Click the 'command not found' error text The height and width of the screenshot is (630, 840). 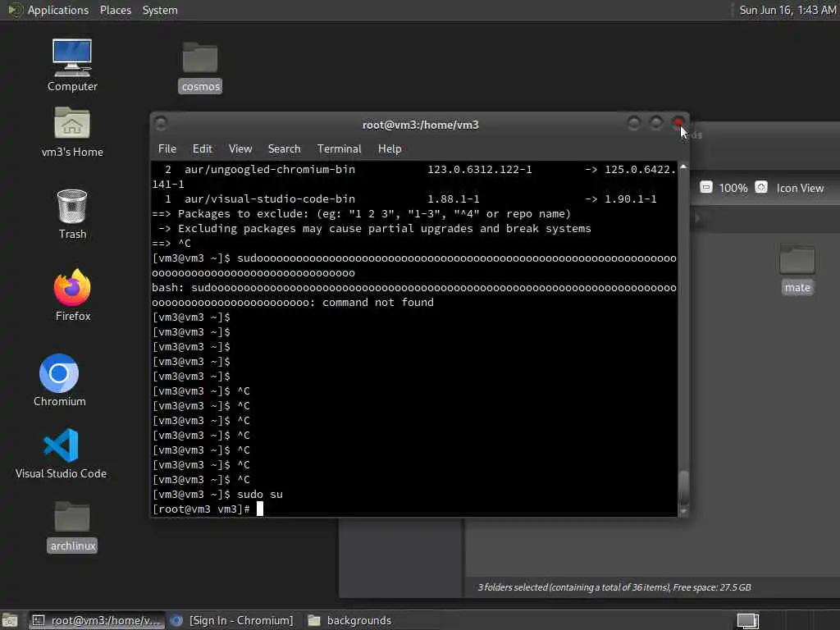click(x=377, y=302)
